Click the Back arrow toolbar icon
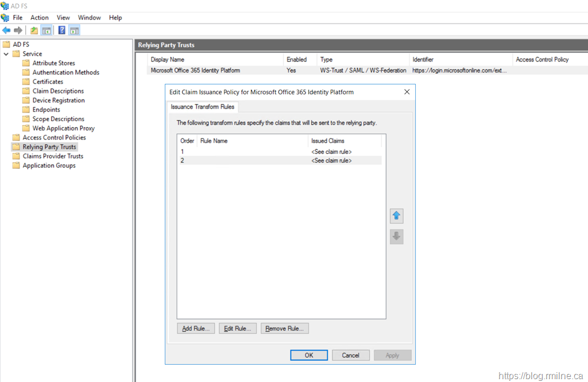The width and height of the screenshot is (588, 382). [x=6, y=30]
